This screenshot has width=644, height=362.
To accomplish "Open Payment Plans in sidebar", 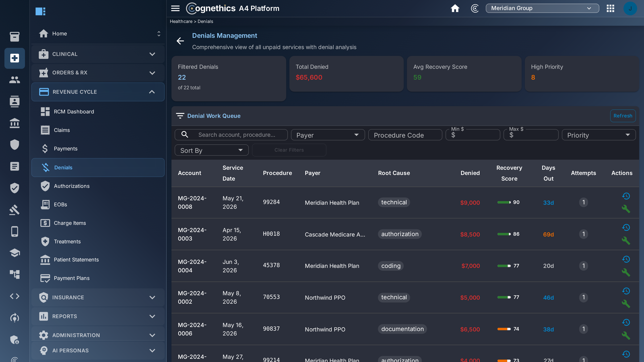I will (98, 278).
